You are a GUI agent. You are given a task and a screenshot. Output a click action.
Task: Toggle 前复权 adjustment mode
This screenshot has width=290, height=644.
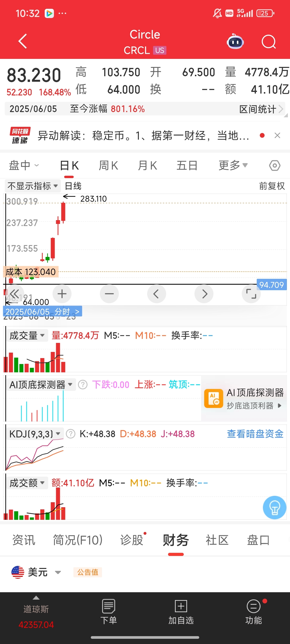(272, 186)
